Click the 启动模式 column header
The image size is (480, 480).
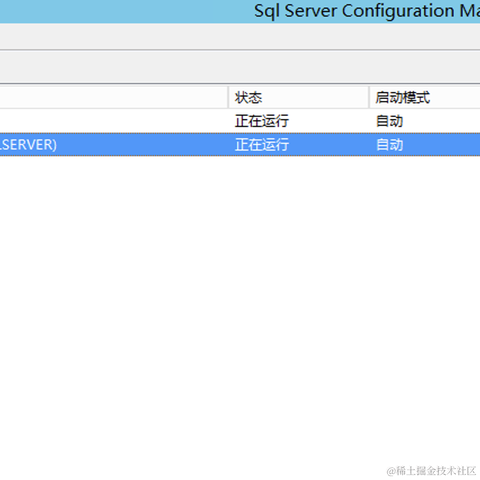pos(425,97)
